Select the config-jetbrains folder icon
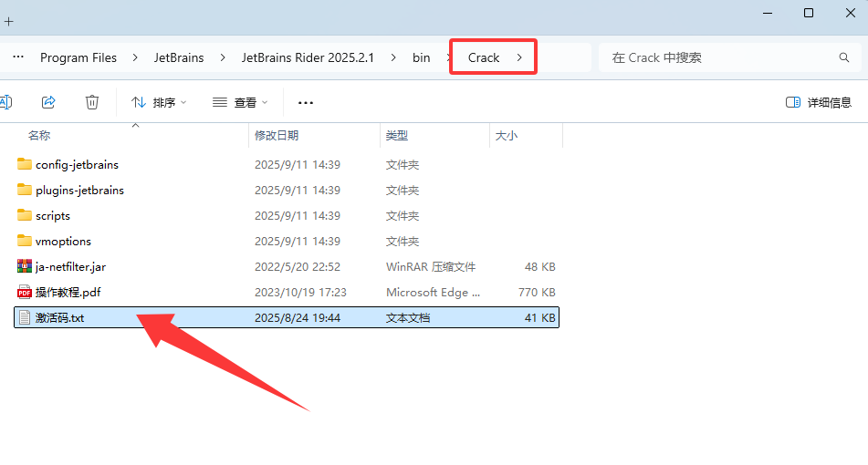This screenshot has height=465, width=868. pyautogui.click(x=25, y=164)
